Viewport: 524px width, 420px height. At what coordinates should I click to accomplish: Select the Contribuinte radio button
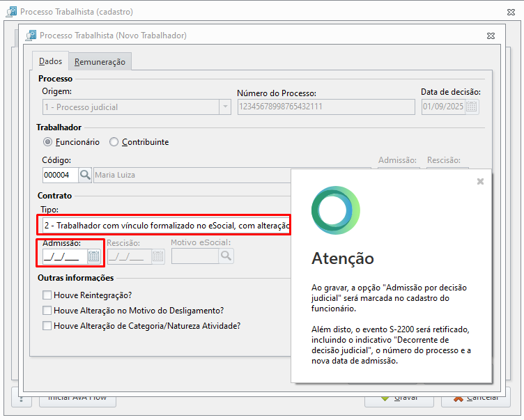(x=114, y=142)
